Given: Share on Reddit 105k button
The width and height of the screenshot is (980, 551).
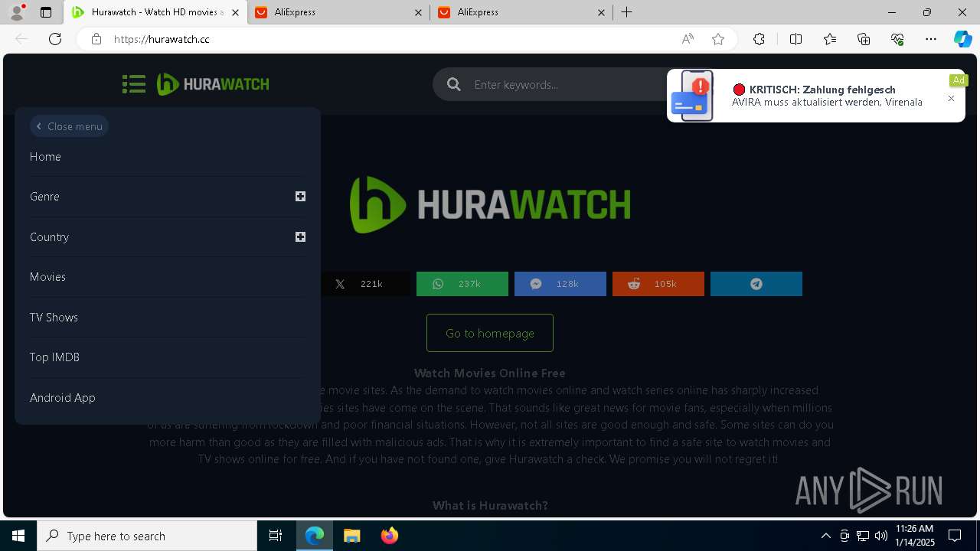Looking at the screenshot, I should [x=658, y=284].
